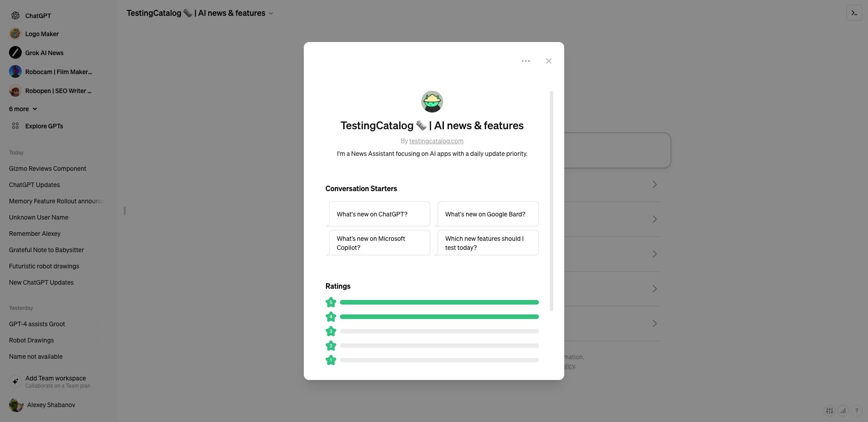Click the 3-star rating progress bar

pos(439,331)
